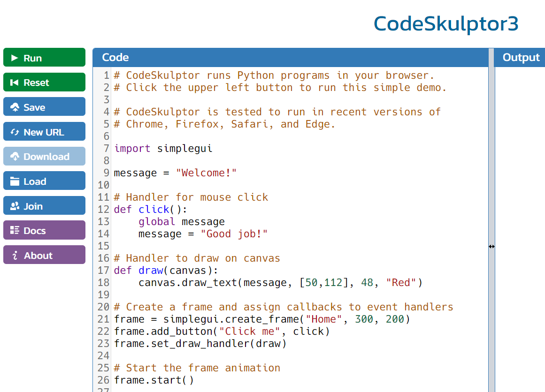
Task: Load a file using the Load label
Action: pyautogui.click(x=35, y=181)
